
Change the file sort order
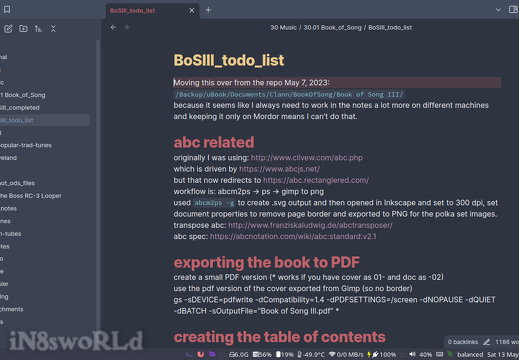[38, 29]
